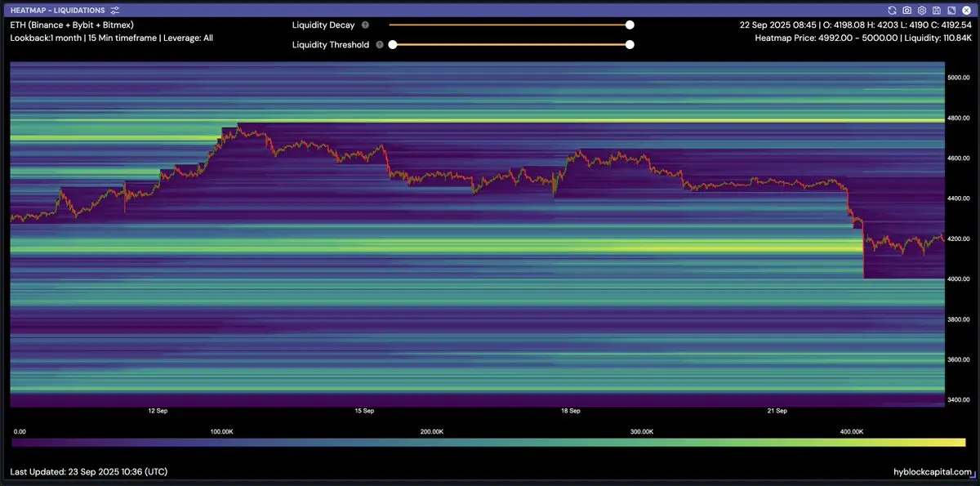Click the 21 Sep date axis label
980x486 pixels.
coord(777,411)
